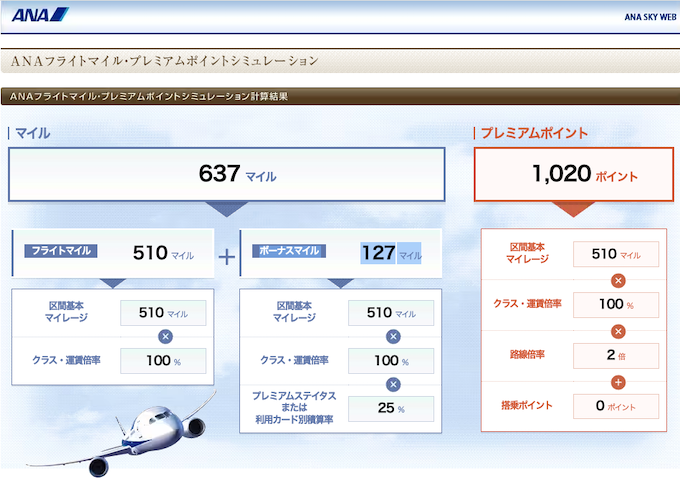Click the multiply icon above プレミアムステイタス rate of 25%

point(393,384)
